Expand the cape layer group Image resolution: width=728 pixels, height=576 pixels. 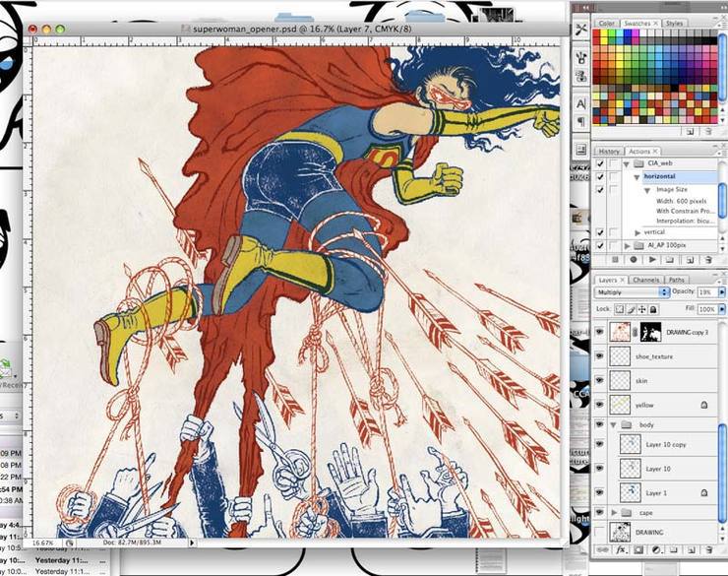point(616,513)
